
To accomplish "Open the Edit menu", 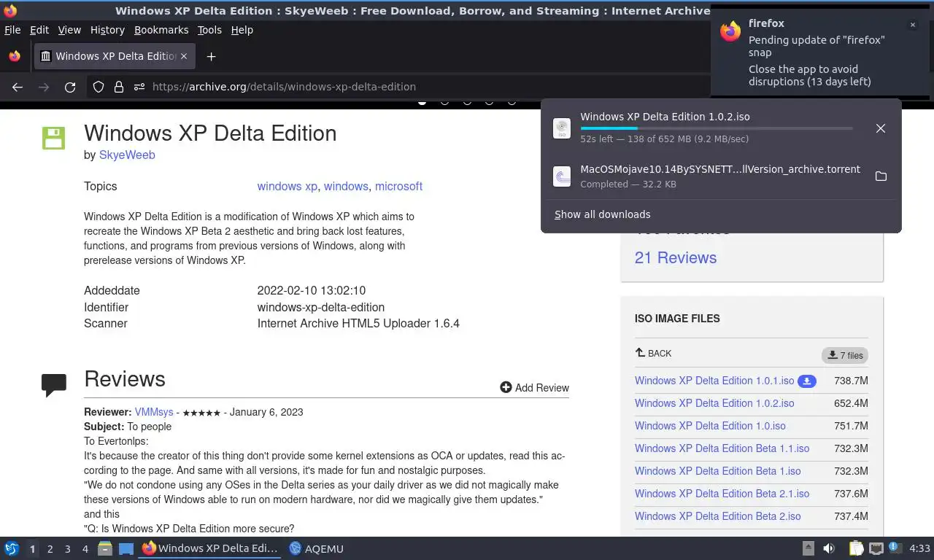I will pos(39,30).
